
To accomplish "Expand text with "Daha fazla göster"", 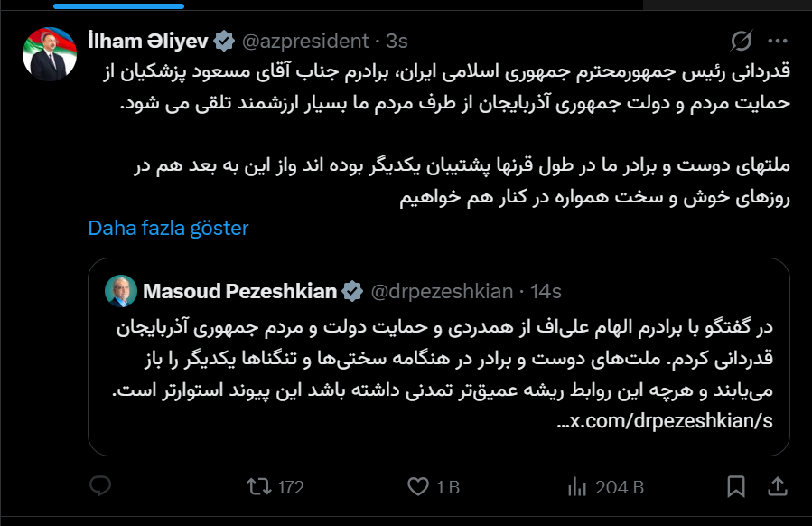I will click(x=168, y=228).
